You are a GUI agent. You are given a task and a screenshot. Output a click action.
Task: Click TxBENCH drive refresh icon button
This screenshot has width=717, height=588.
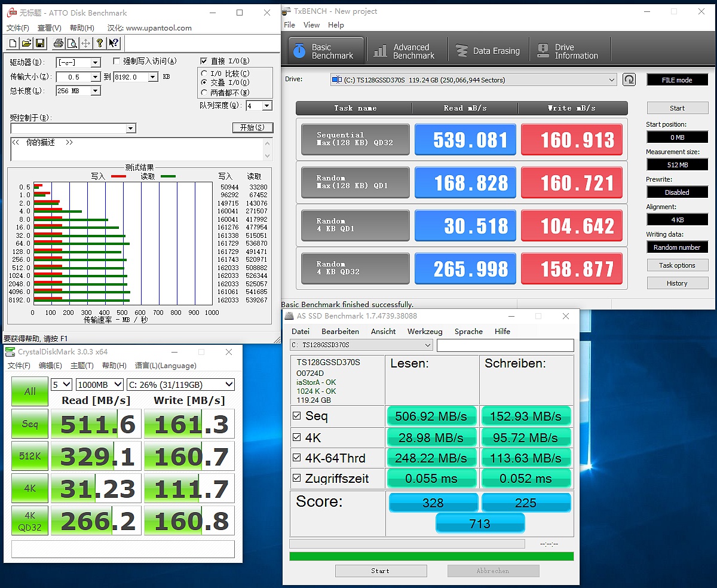click(629, 79)
